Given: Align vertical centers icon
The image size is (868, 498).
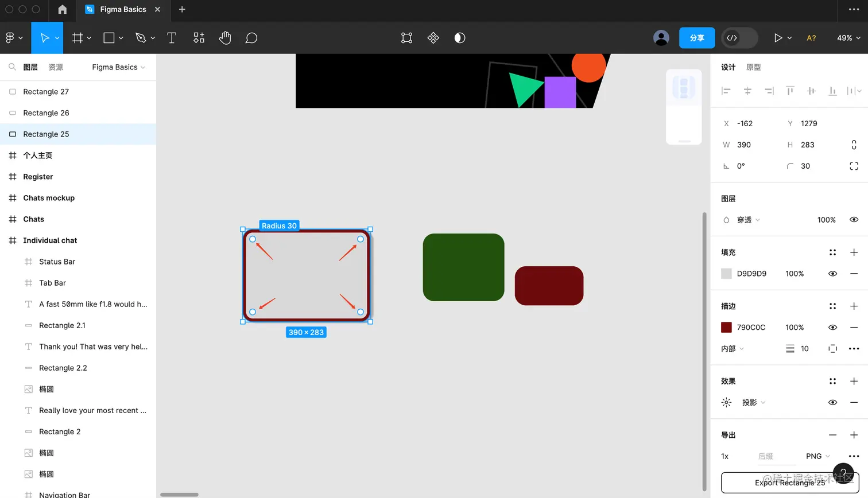Looking at the screenshot, I should coord(811,91).
